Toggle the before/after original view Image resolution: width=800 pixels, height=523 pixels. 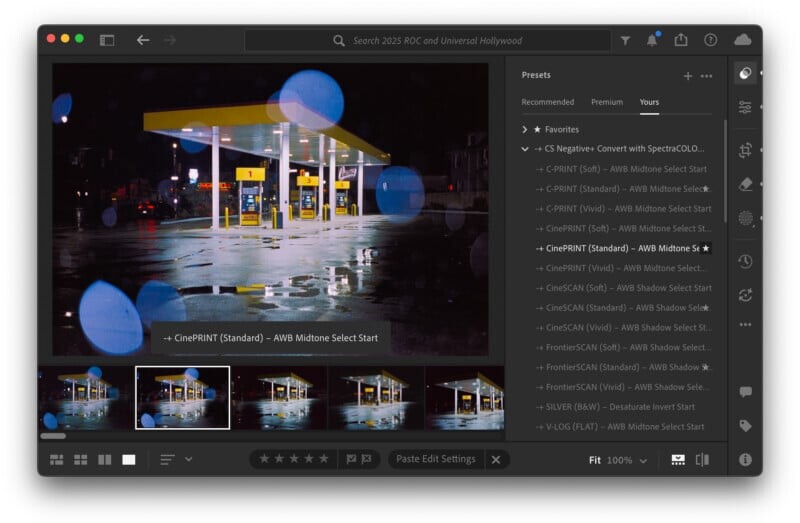click(702, 460)
